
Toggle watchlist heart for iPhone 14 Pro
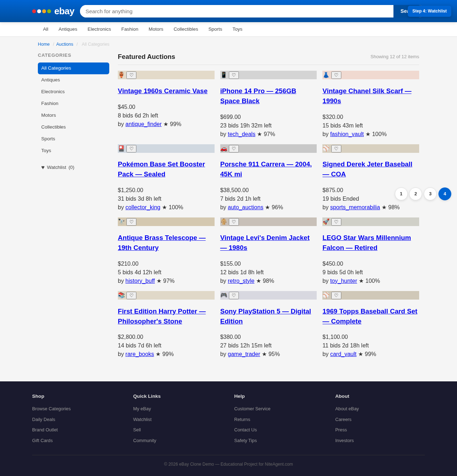(x=234, y=75)
